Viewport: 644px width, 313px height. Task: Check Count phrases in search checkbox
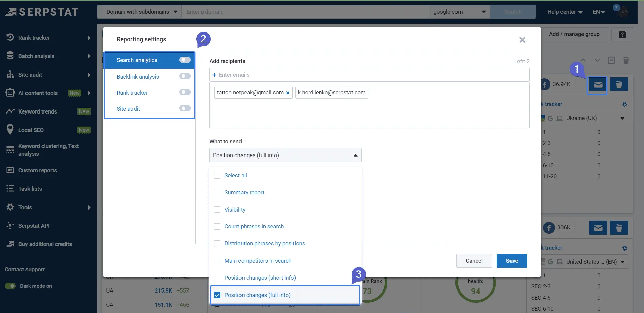(217, 226)
